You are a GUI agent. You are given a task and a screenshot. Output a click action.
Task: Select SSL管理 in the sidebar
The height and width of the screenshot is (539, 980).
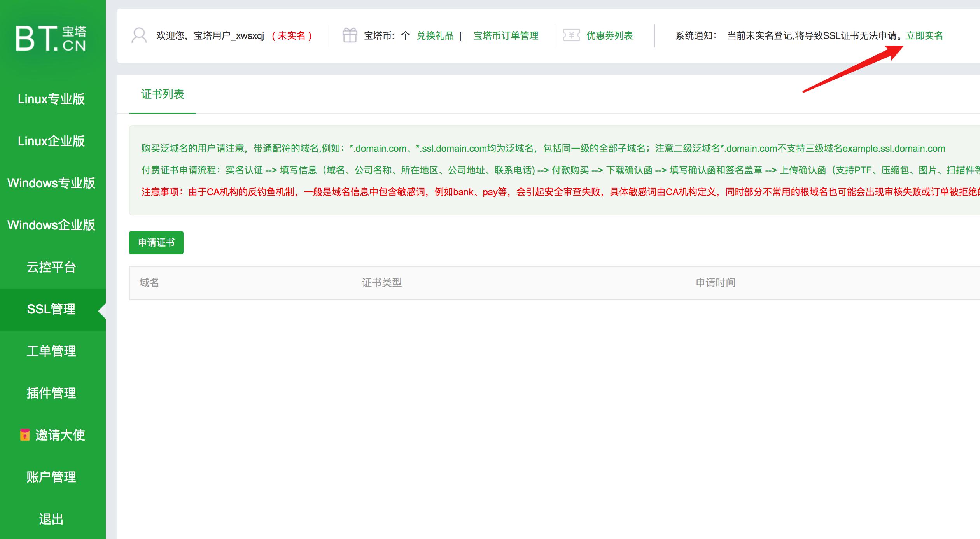point(52,309)
